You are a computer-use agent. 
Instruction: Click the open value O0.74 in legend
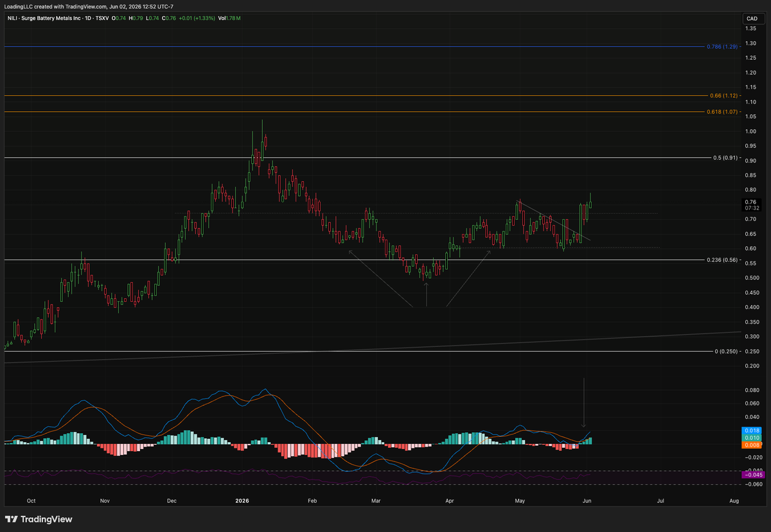(119, 18)
